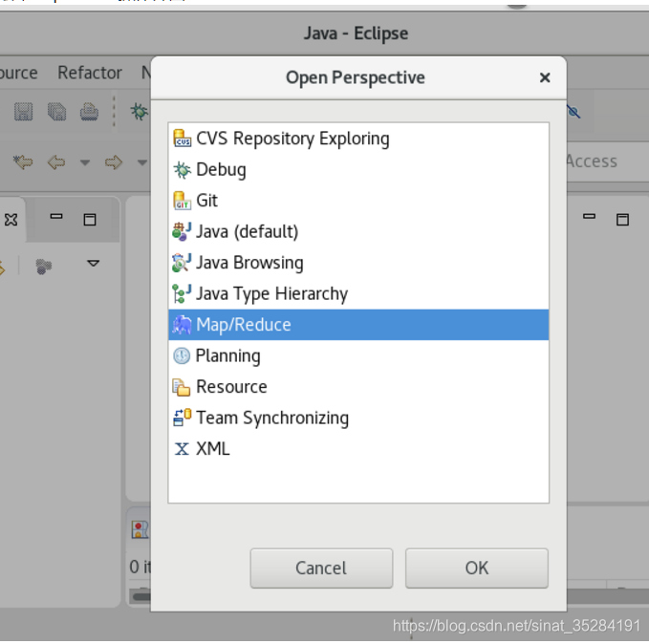Open the Refactor menu in Eclipse
Viewport: 649px width, 644px height.
[90, 73]
